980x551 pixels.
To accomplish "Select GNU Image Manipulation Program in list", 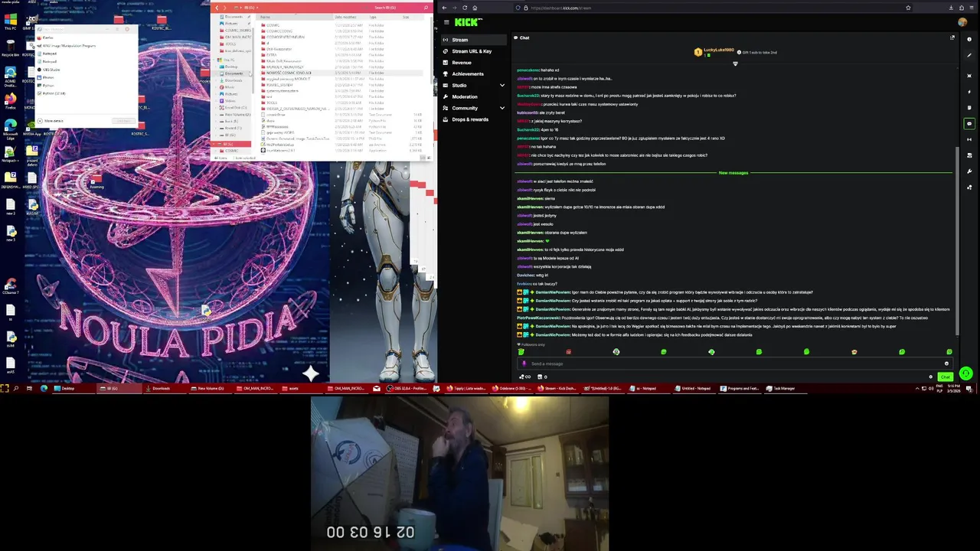I will tap(69, 46).
